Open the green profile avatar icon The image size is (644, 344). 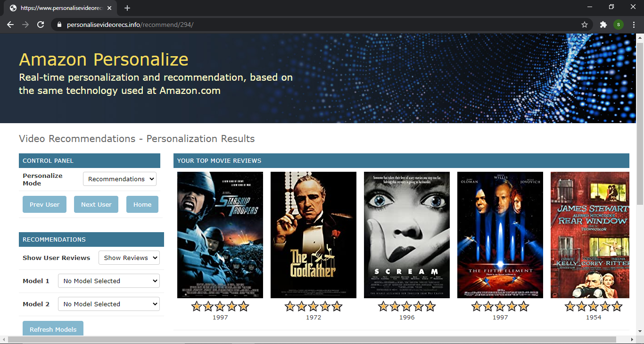618,25
